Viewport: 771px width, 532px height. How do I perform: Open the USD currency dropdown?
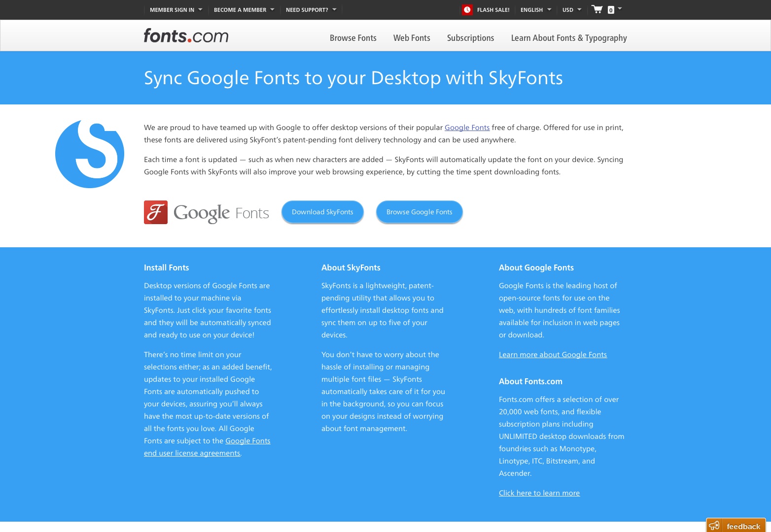pos(572,10)
